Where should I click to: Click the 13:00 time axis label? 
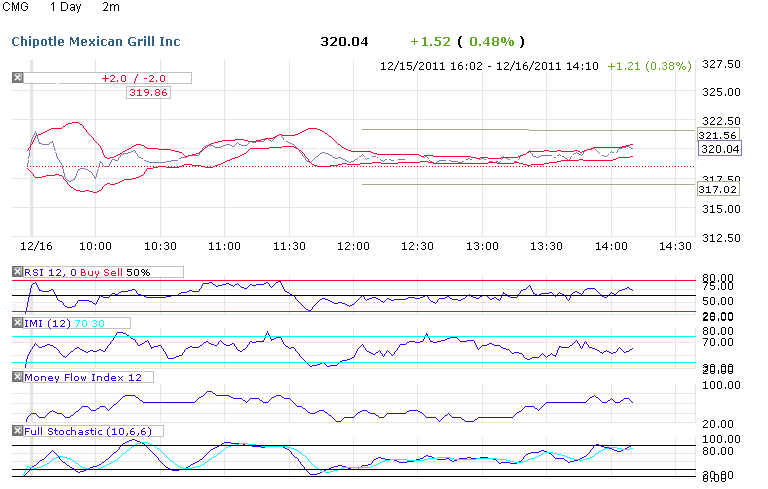pyautogui.click(x=482, y=246)
